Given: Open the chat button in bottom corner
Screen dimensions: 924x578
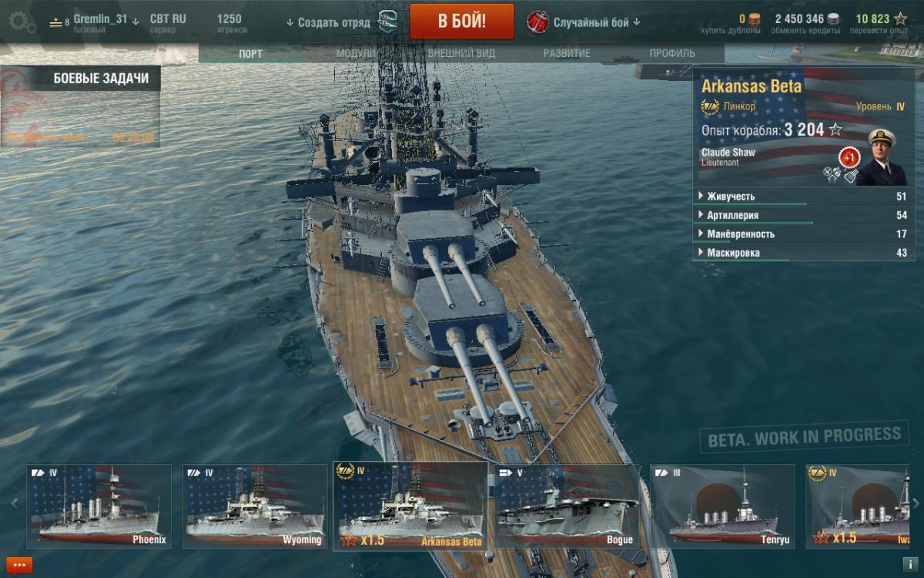Looking at the screenshot, I should tap(19, 565).
